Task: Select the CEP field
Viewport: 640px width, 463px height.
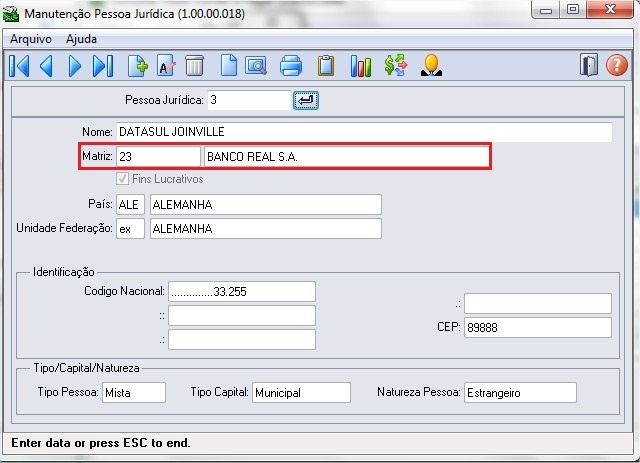Action: (x=537, y=328)
